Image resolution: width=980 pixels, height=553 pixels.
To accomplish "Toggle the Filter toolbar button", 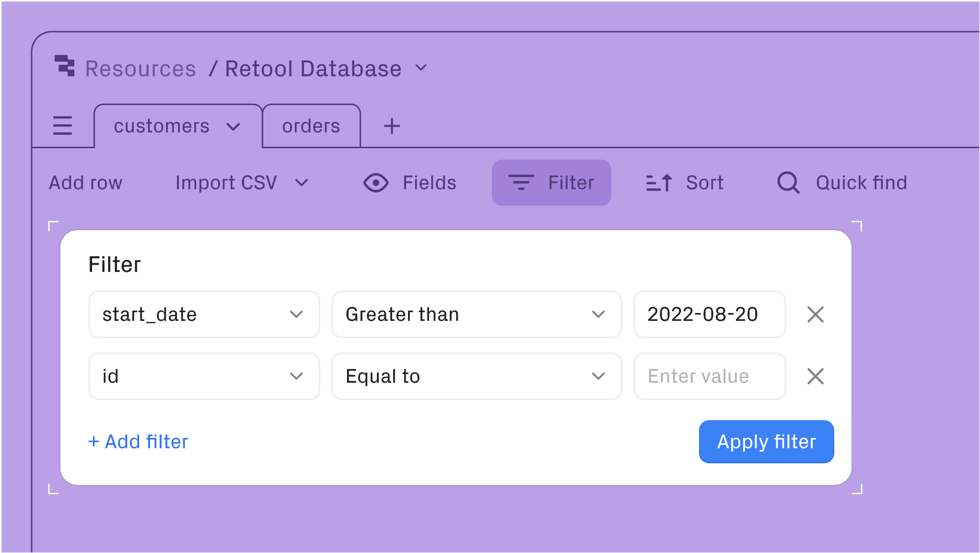I will 551,183.
